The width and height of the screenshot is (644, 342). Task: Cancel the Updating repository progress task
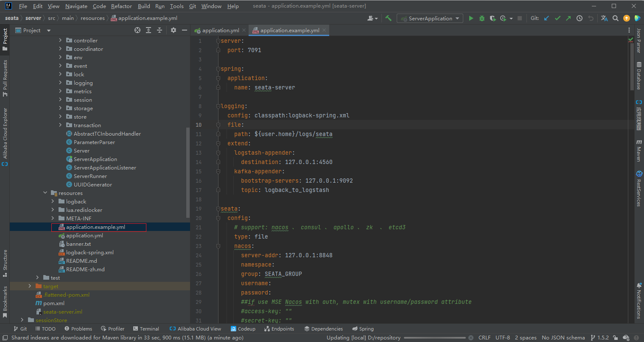coord(470,338)
